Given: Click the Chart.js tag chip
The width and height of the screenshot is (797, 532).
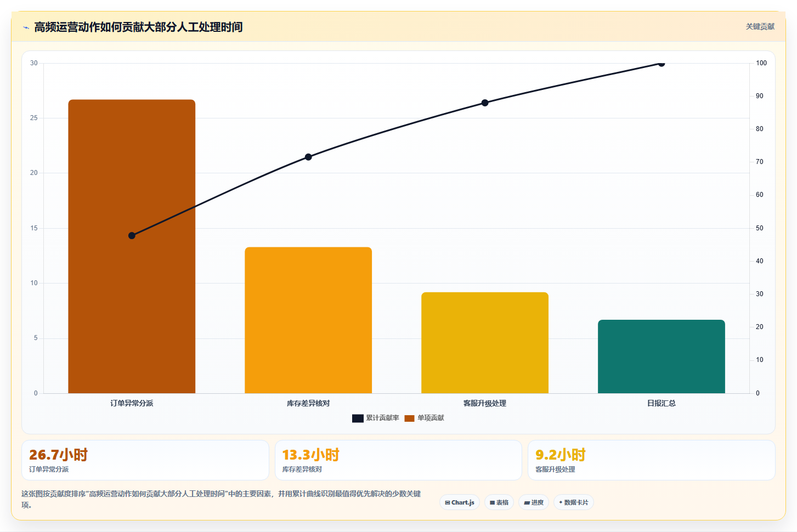Looking at the screenshot, I should click(x=460, y=502).
